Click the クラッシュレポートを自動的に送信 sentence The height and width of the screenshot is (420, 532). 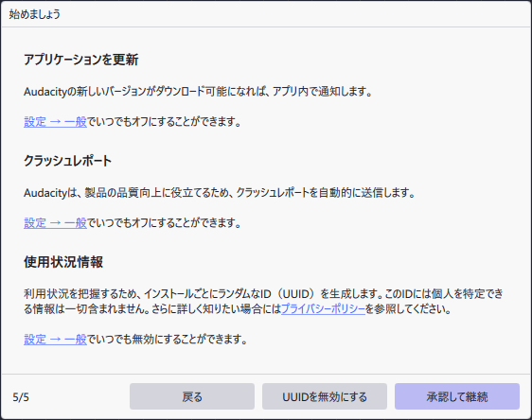(x=220, y=193)
